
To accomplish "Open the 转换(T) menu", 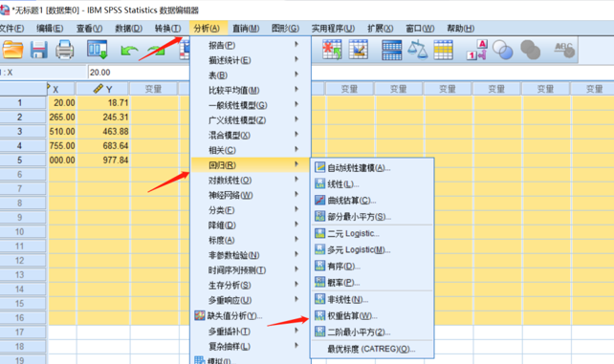I will point(167,28).
